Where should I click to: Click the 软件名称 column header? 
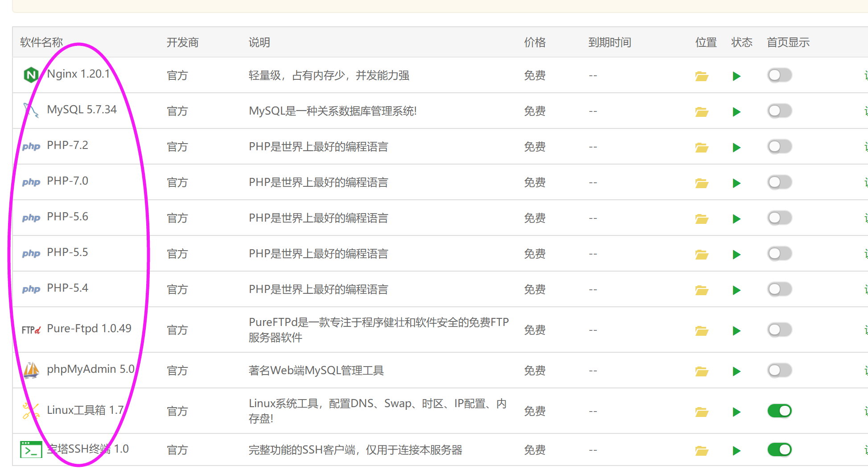(x=41, y=42)
